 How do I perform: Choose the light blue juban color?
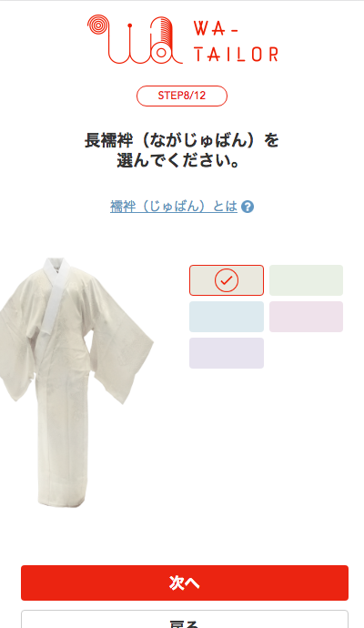[227, 317]
